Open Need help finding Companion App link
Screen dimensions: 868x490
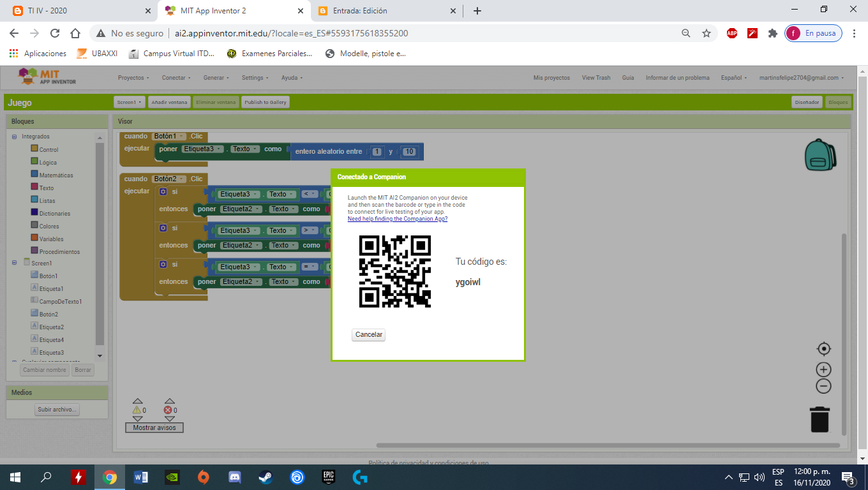pyautogui.click(x=398, y=219)
